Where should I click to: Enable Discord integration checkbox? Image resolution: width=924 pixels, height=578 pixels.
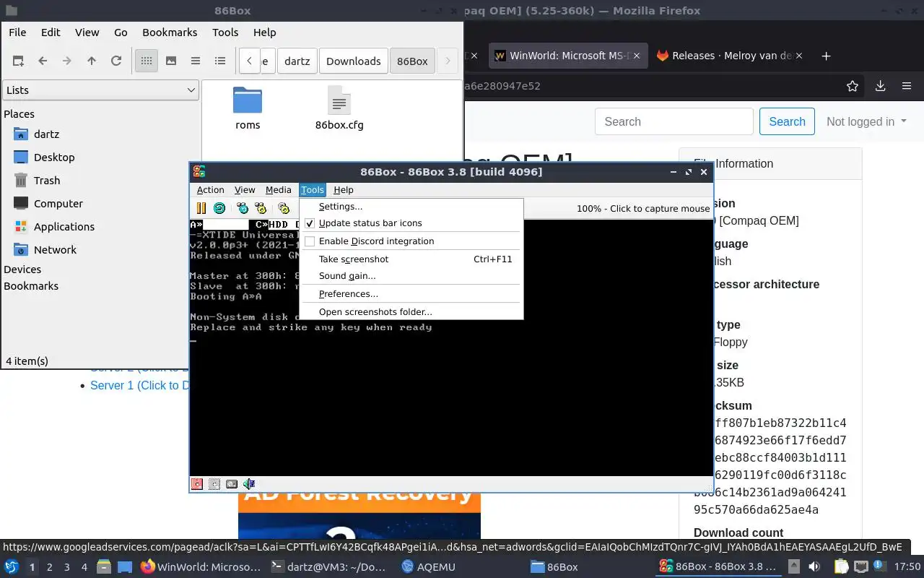pos(310,241)
